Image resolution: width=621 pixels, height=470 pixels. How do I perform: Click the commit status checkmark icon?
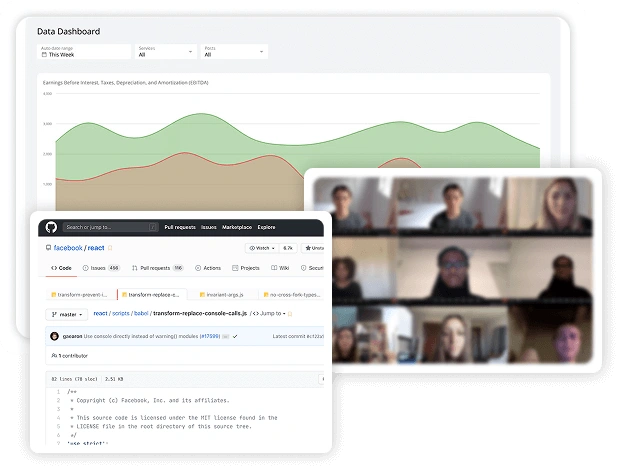point(234,336)
